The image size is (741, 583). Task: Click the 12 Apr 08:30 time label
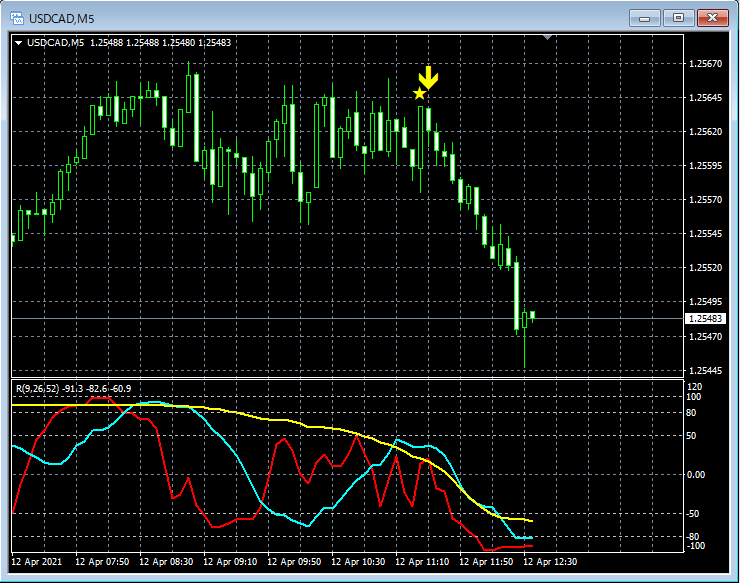click(x=165, y=562)
